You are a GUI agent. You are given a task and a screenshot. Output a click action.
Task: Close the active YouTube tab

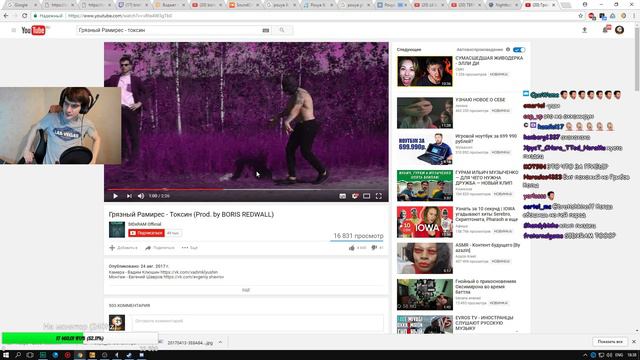(x=553, y=5)
